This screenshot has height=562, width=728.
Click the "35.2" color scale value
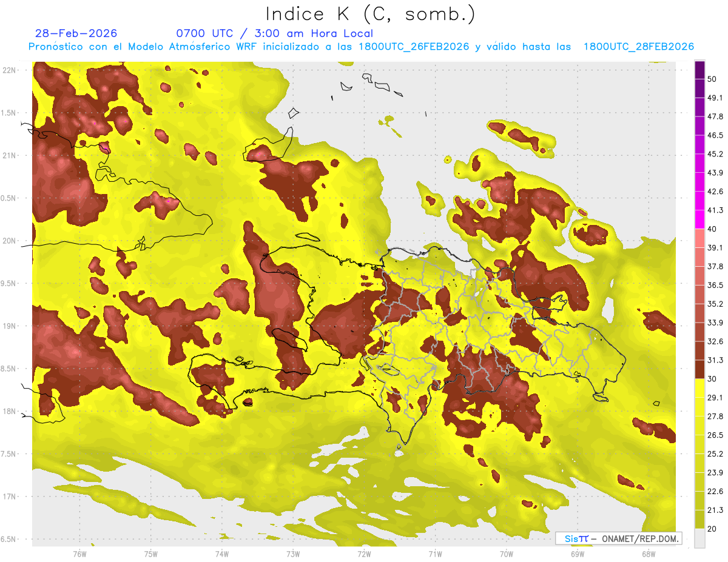tap(715, 304)
